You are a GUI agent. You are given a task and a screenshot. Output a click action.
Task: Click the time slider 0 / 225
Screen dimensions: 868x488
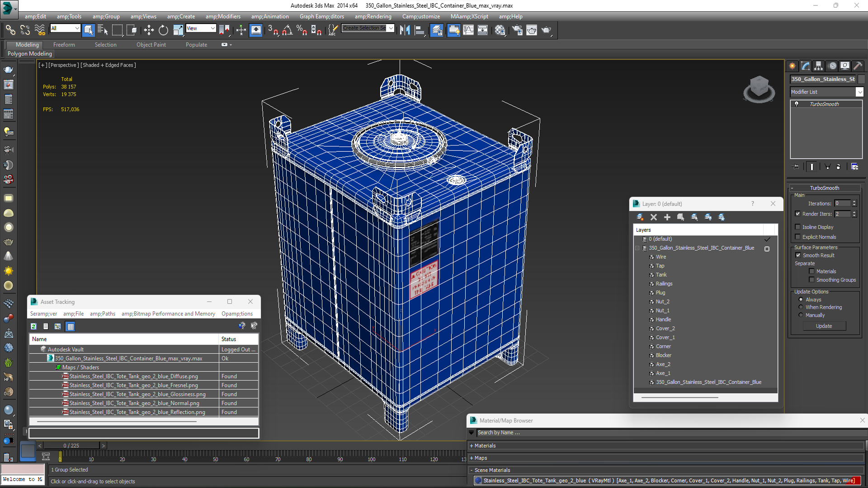[71, 446]
